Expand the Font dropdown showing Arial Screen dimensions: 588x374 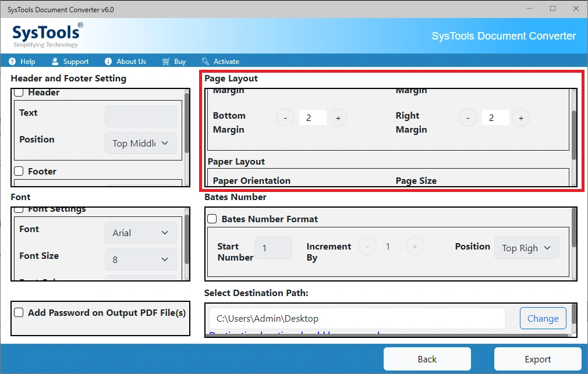(141, 233)
